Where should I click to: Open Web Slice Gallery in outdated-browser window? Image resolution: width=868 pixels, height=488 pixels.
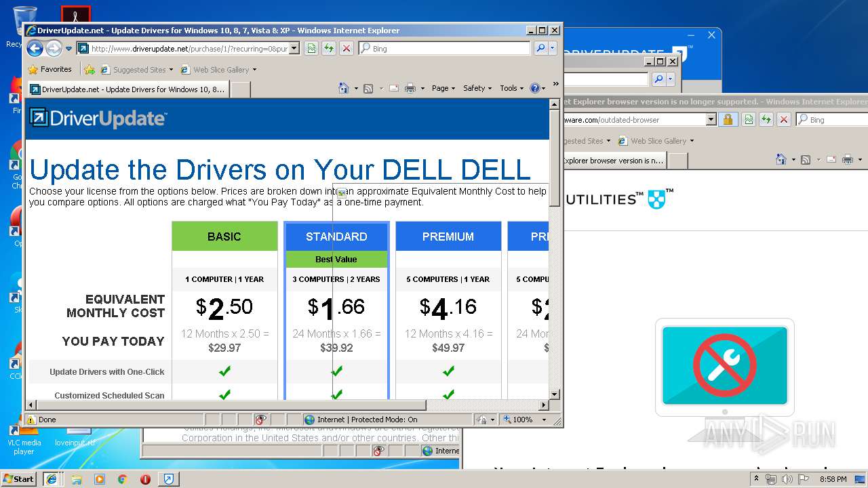tap(655, 141)
